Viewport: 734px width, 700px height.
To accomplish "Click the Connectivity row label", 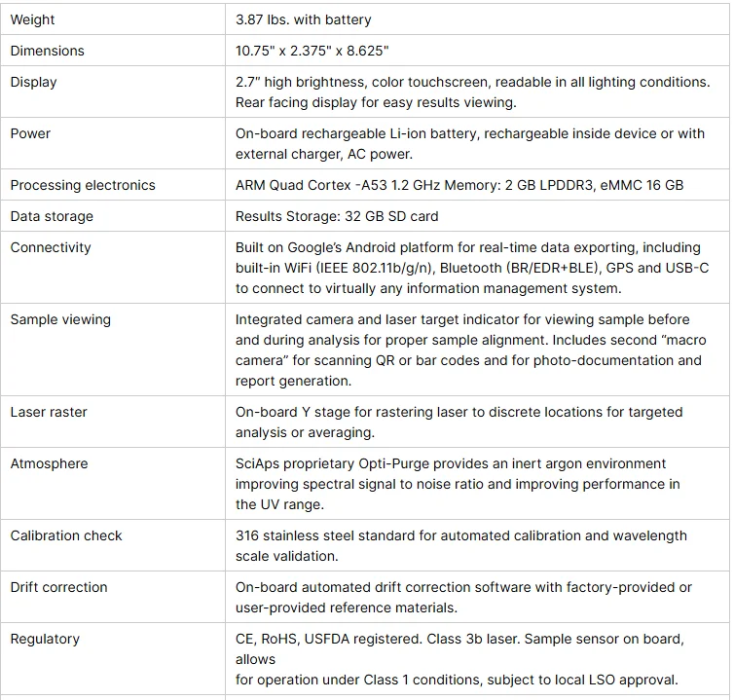I will (51, 247).
